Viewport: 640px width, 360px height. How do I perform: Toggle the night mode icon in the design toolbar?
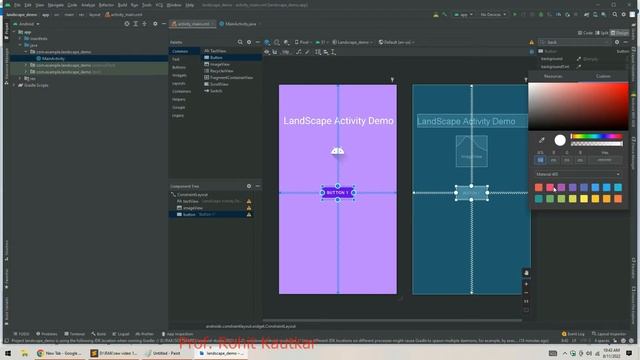coord(286,42)
